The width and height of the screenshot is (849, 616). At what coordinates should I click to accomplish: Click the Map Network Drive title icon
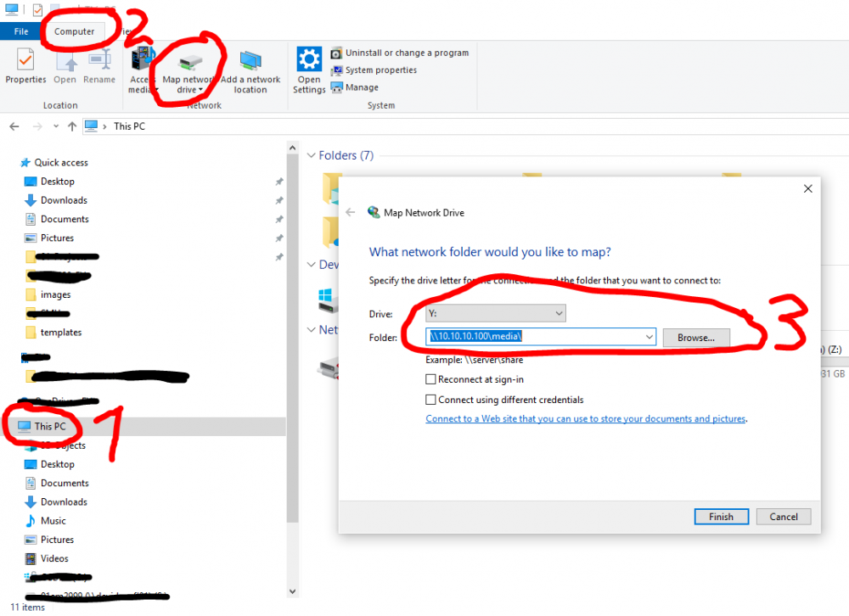click(374, 212)
